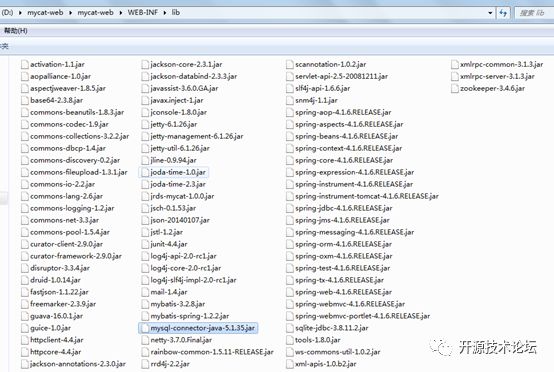Select the jsch-0.1.53.jar file icon

point(145,208)
